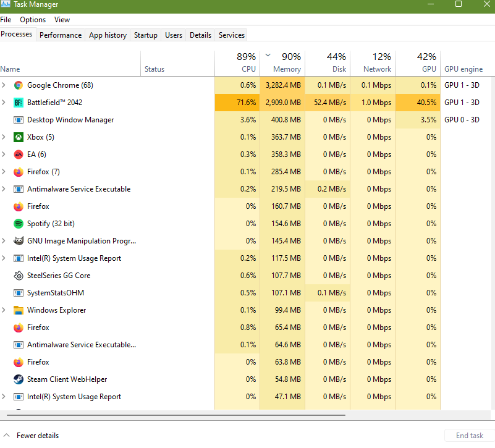Image resolution: width=495 pixels, height=448 pixels.
Task: Sort by the GPU engine column header
Action: pyautogui.click(x=463, y=69)
